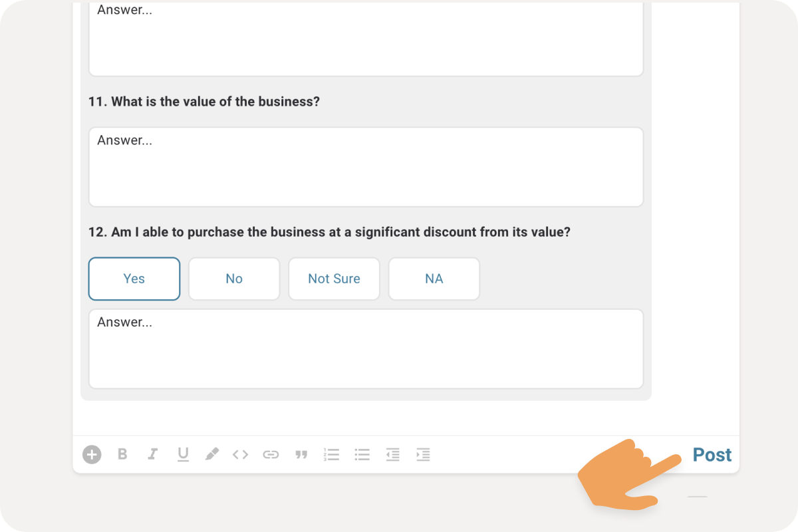
Task: Insert a code block
Action: pyautogui.click(x=240, y=455)
